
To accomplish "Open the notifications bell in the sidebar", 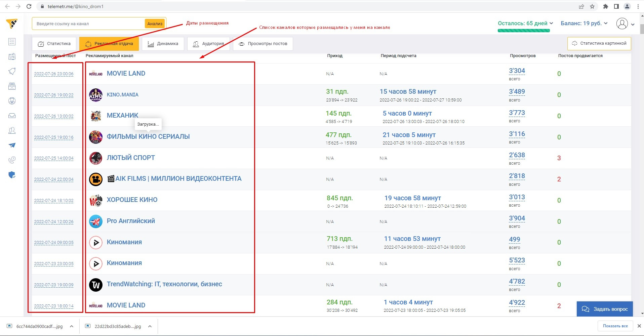I will click(12, 71).
